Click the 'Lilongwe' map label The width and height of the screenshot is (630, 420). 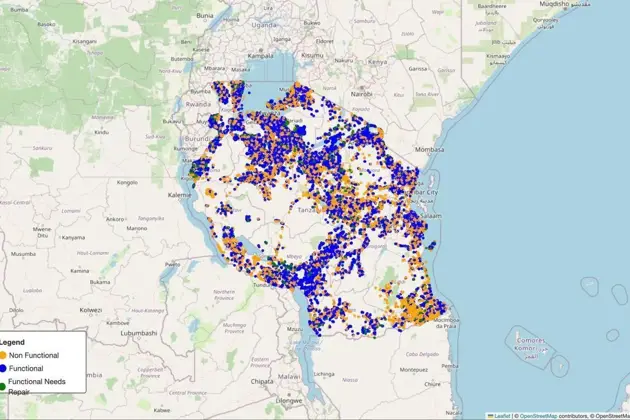(x=289, y=401)
